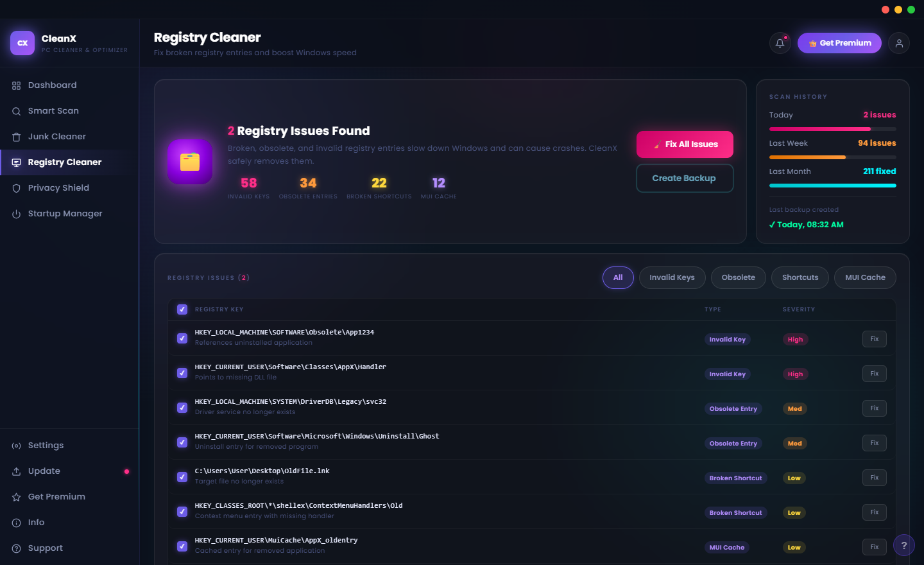Click the Registry Key column header

point(219,309)
